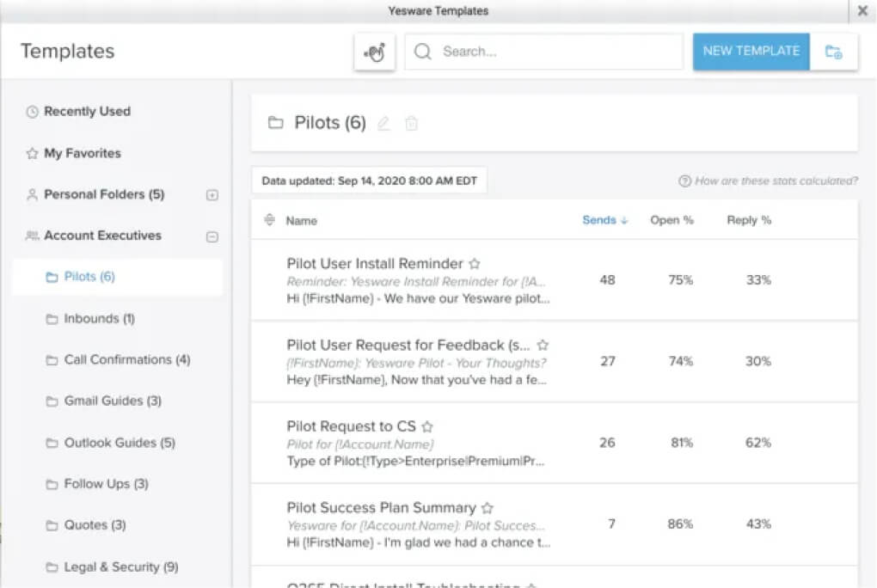Select Account Executives group
The image size is (877, 588).
pyautogui.click(x=103, y=236)
